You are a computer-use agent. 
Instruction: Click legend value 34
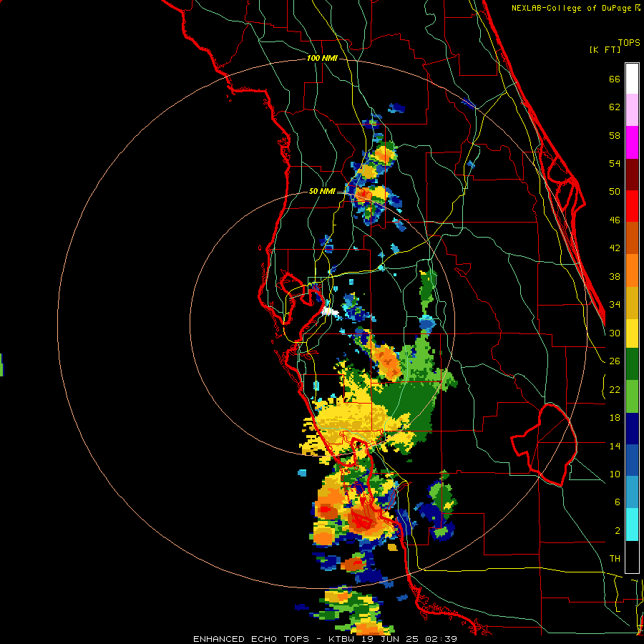click(x=615, y=305)
